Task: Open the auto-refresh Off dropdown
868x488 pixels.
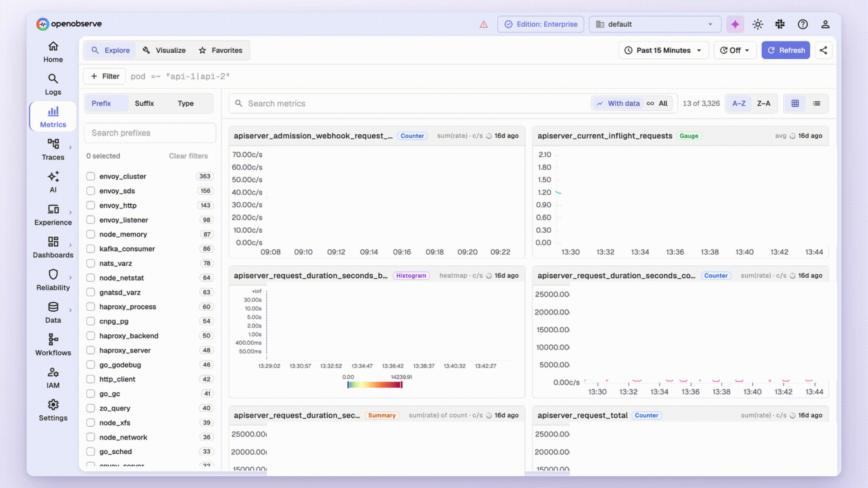Action: (735, 50)
